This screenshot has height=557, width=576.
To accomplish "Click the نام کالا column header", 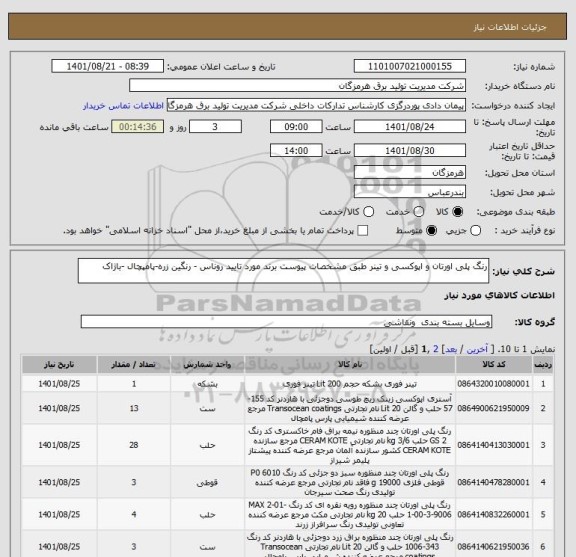I will point(350,364).
